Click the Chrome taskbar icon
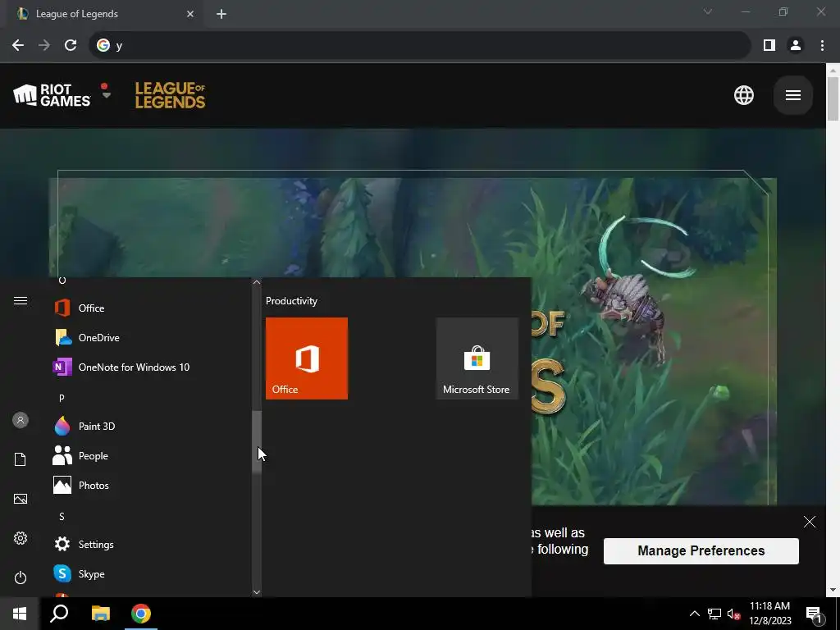The height and width of the screenshot is (630, 840). (x=141, y=614)
